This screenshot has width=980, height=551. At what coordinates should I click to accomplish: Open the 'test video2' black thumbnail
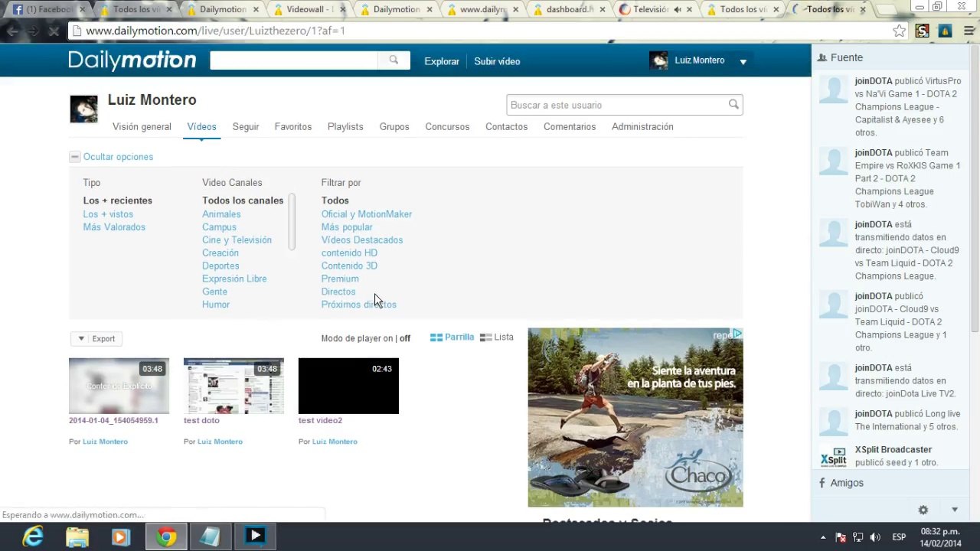(x=348, y=386)
